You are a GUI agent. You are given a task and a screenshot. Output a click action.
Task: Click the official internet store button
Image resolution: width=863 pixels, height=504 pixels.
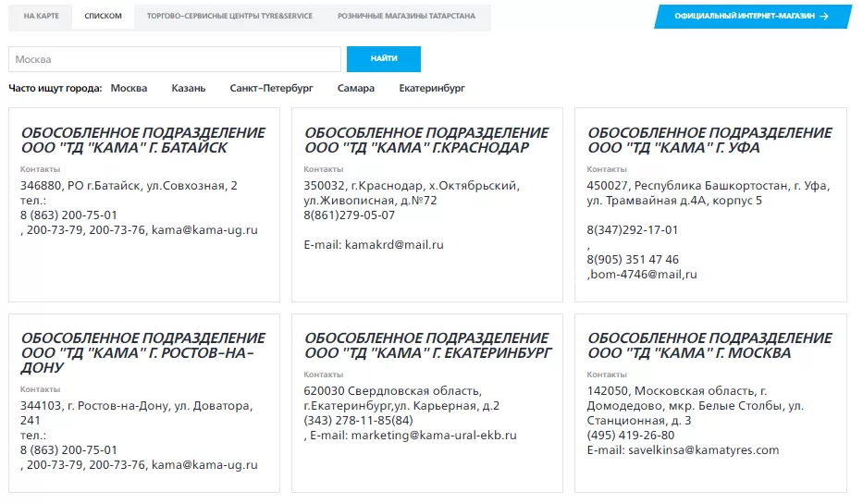point(744,17)
